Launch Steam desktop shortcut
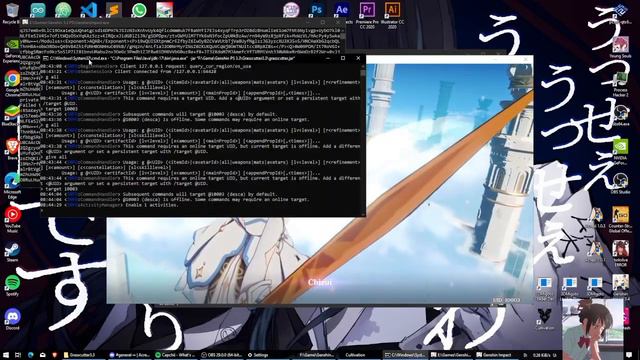640x360 pixels. 12,252
